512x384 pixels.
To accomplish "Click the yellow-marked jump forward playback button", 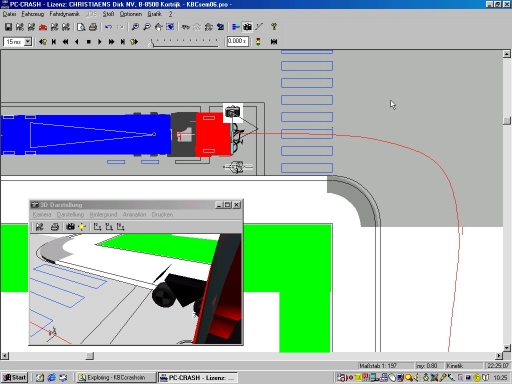I will click(x=134, y=42).
